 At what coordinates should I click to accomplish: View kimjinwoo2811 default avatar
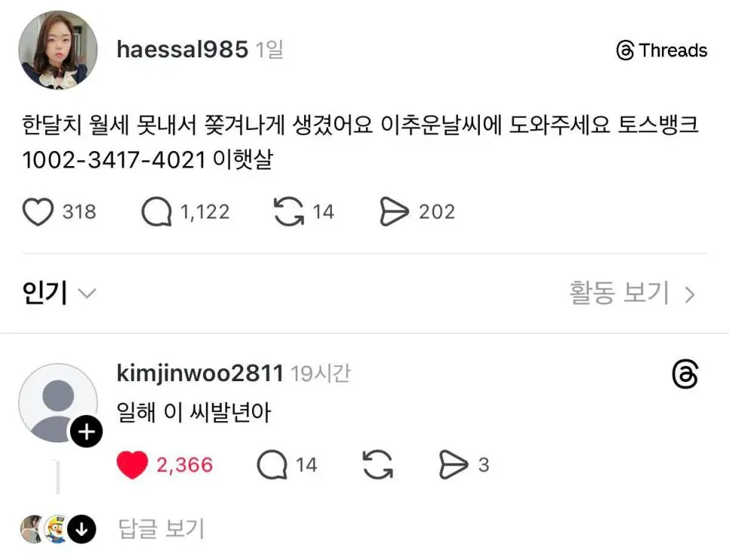click(x=58, y=403)
